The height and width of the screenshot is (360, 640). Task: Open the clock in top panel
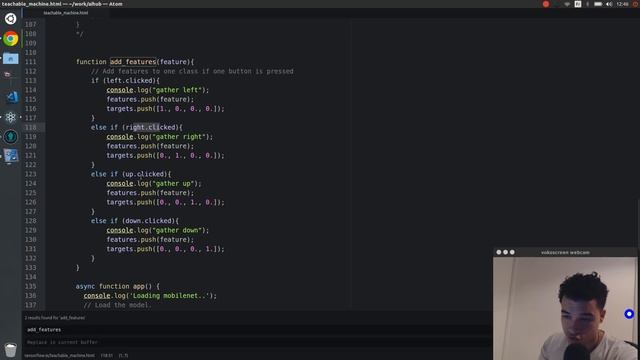click(623, 4)
